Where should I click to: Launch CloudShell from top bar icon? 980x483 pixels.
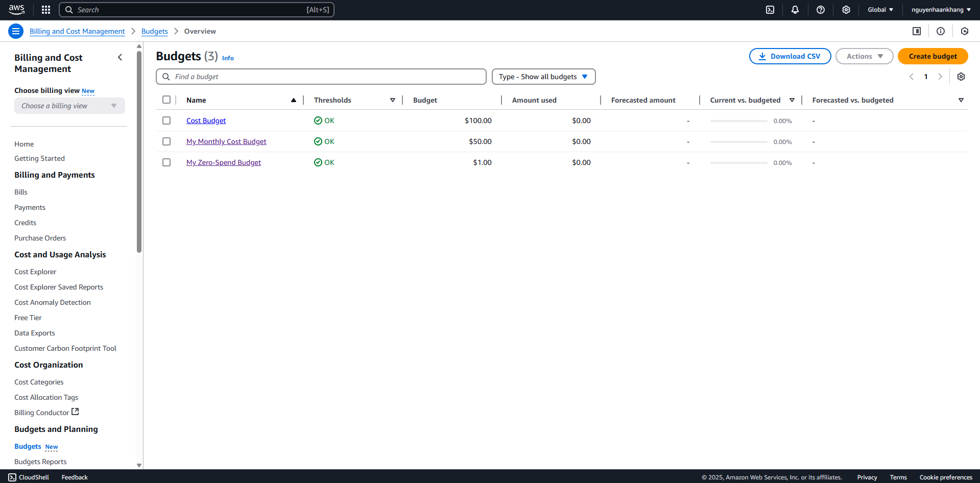[x=770, y=10]
